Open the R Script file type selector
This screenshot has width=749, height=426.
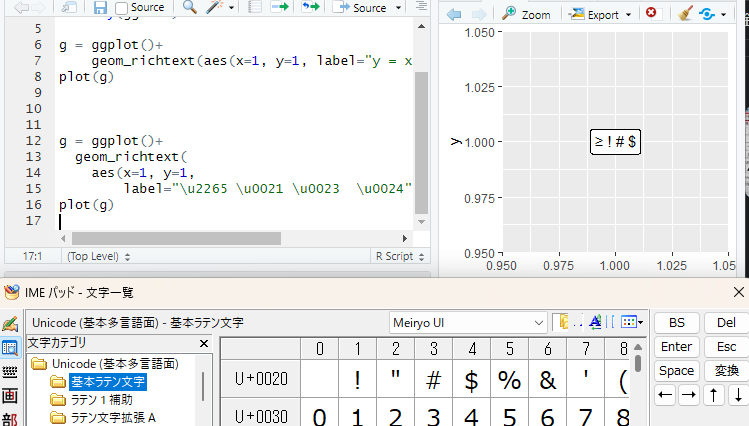click(400, 256)
